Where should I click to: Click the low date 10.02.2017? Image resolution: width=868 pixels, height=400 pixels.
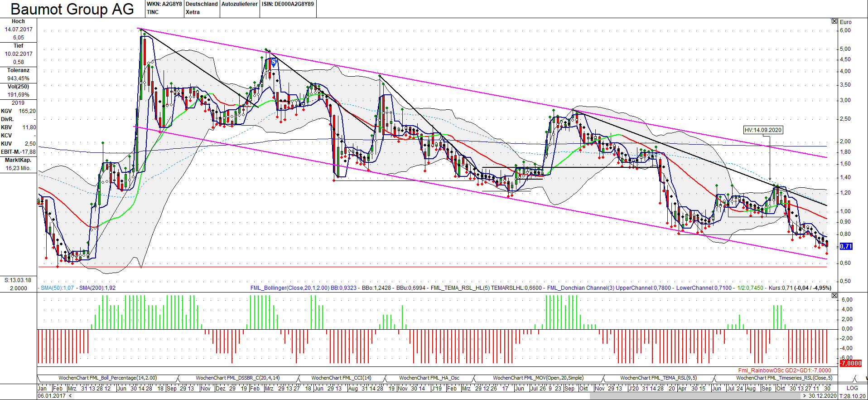click(x=19, y=54)
